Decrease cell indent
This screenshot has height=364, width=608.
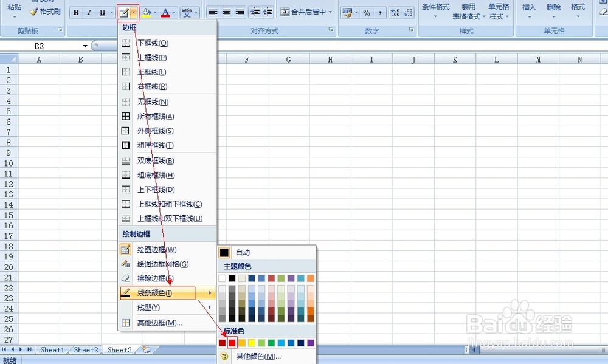coord(255,12)
